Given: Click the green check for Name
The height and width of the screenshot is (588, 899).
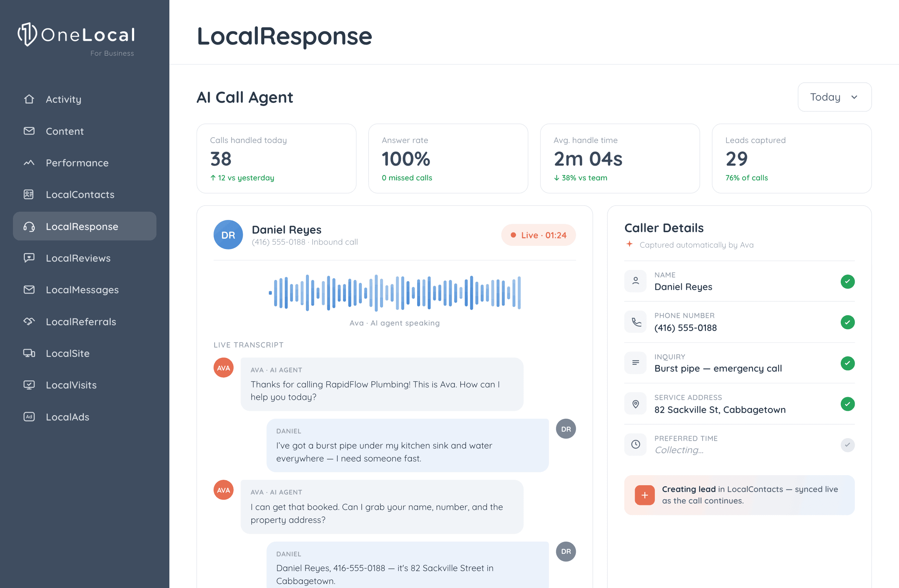Looking at the screenshot, I should click(x=848, y=281).
